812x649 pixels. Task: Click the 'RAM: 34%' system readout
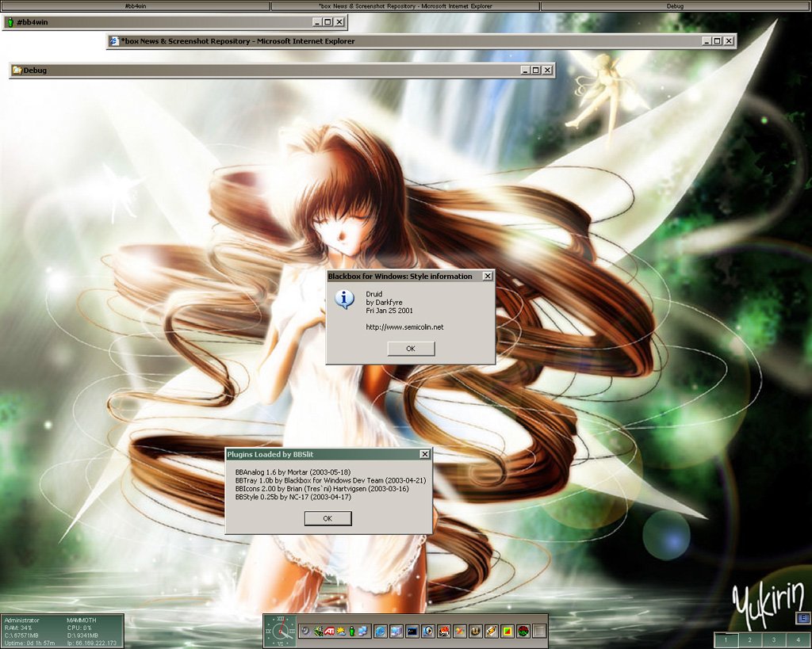[x=18, y=628]
